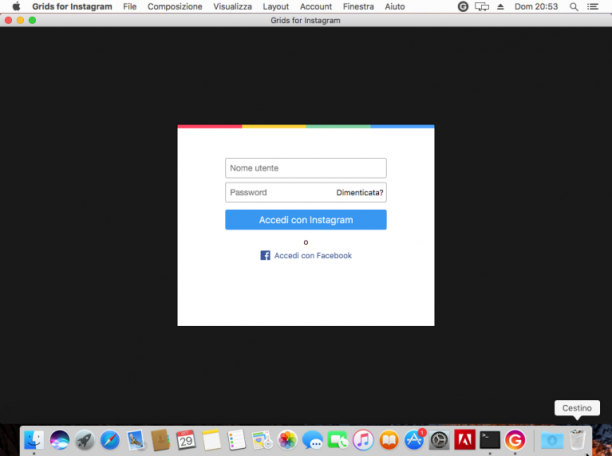
Task: Launch Siri from the Dock
Action: coord(59,440)
